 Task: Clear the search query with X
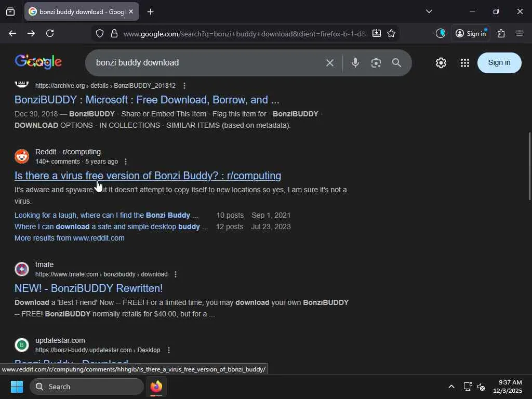tap(330, 63)
